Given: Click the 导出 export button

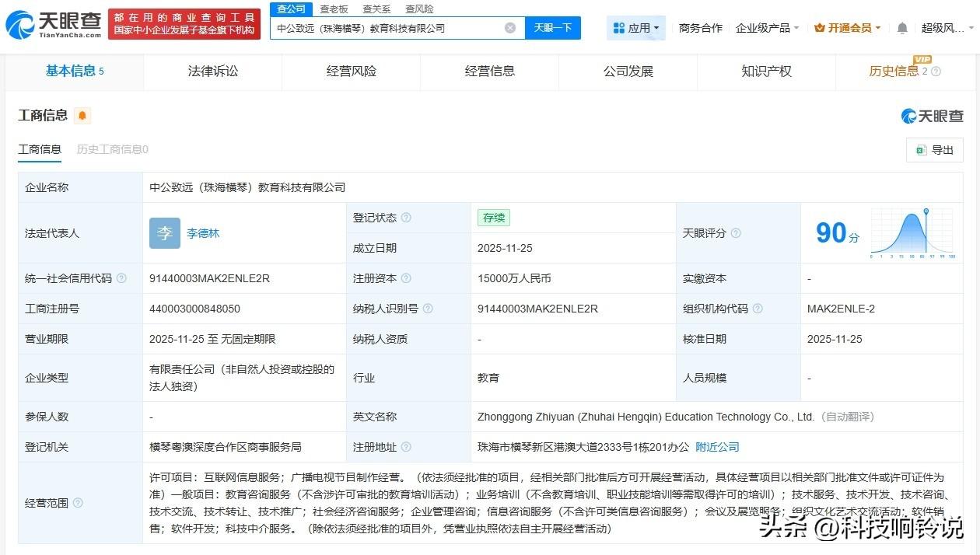Looking at the screenshot, I should [x=935, y=150].
